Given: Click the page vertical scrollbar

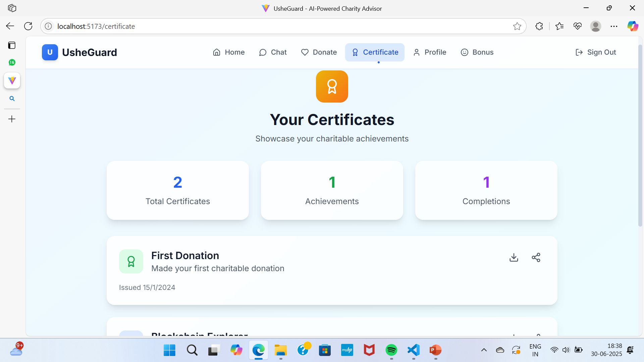Looking at the screenshot, I should click(640, 134).
